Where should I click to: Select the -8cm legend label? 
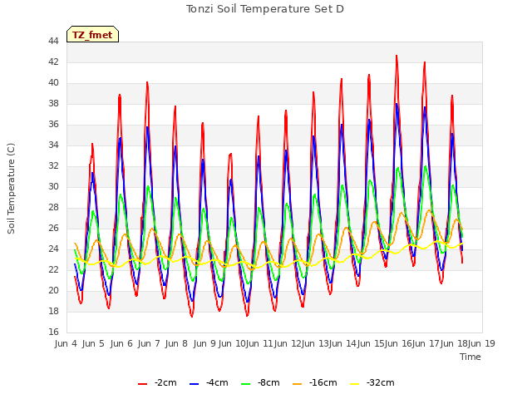[268, 382]
